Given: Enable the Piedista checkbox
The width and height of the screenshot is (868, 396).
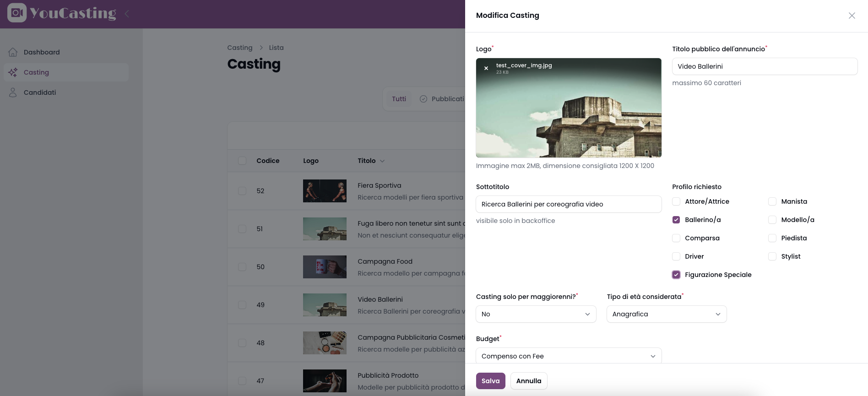Looking at the screenshot, I should click(x=772, y=238).
